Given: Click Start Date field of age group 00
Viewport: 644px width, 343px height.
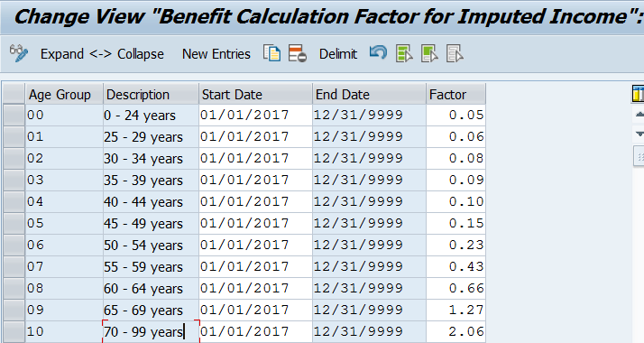Looking at the screenshot, I should 255,115.
